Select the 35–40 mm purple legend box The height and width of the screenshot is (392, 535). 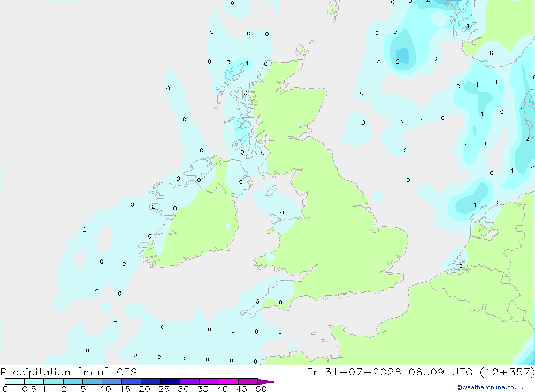(209, 381)
